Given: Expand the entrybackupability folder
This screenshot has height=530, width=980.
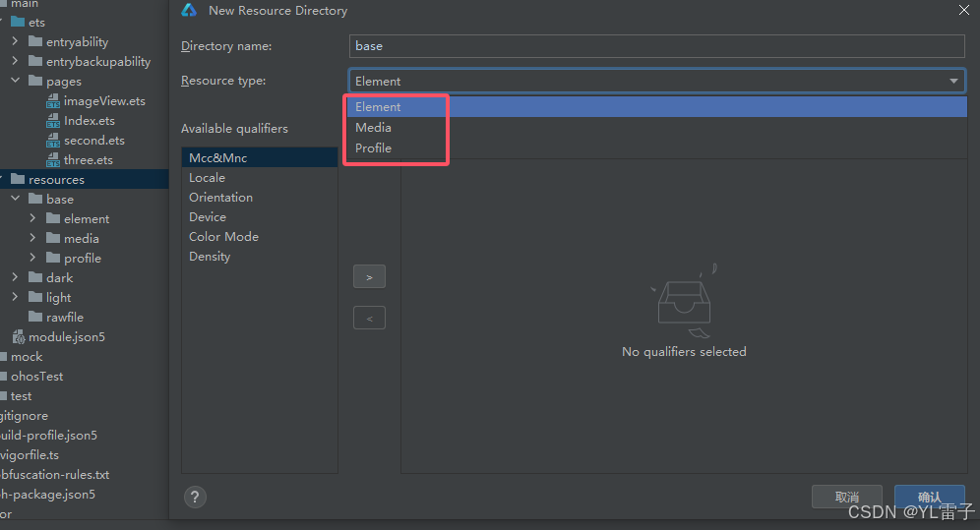Looking at the screenshot, I should pyautogui.click(x=15, y=61).
